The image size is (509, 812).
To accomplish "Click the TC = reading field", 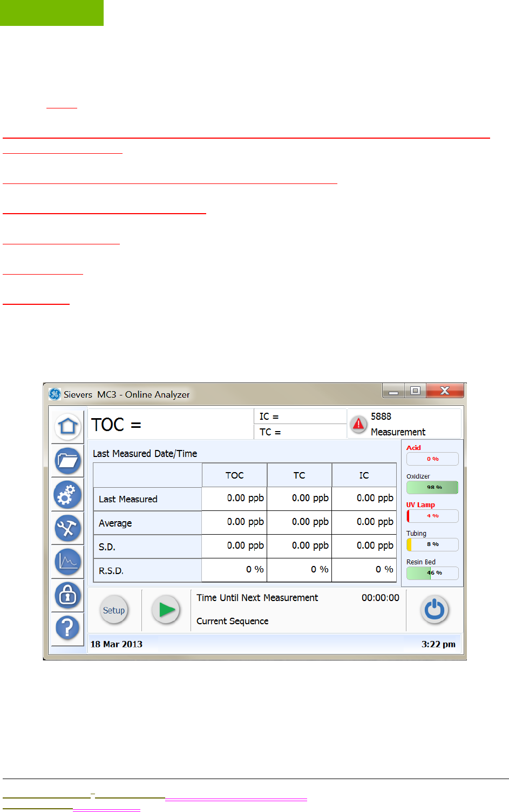I will (x=300, y=432).
